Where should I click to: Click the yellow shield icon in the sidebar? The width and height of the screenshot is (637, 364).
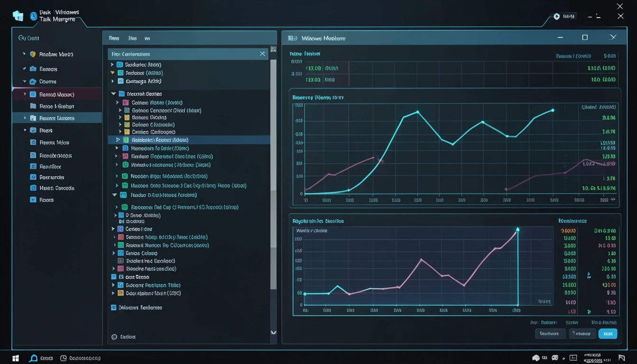[x=33, y=54]
